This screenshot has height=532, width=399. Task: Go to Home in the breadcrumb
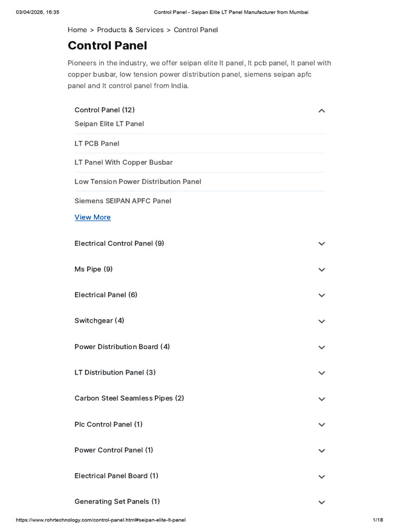[77, 30]
